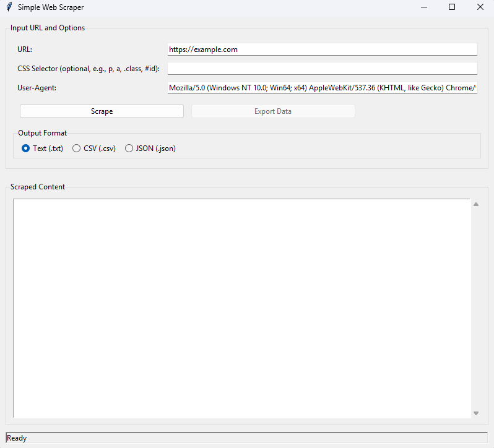Screen dimensions: 494x448
Task: Click the scrollbar down arrow in Scraped Content
Action: [x=476, y=413]
